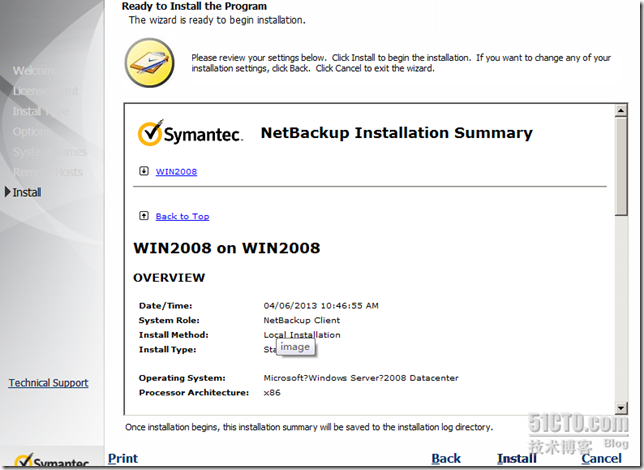The width and height of the screenshot is (644, 470).
Task: Click the Print button
Action: [123, 458]
